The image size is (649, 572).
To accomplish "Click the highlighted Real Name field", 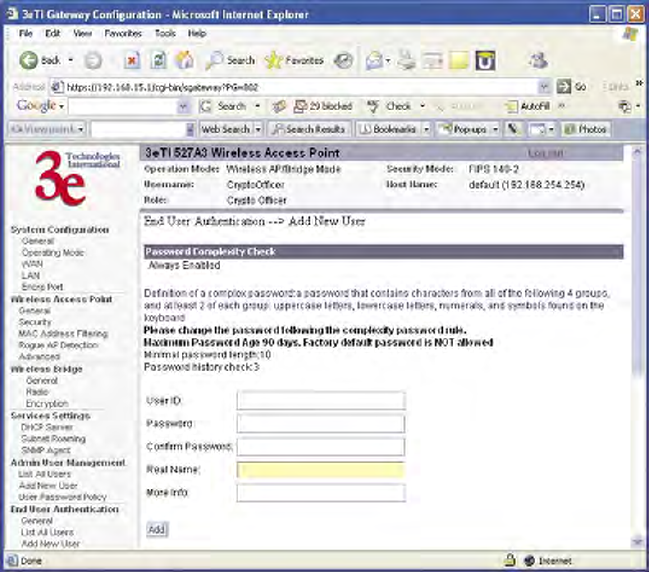I will tap(321, 470).
